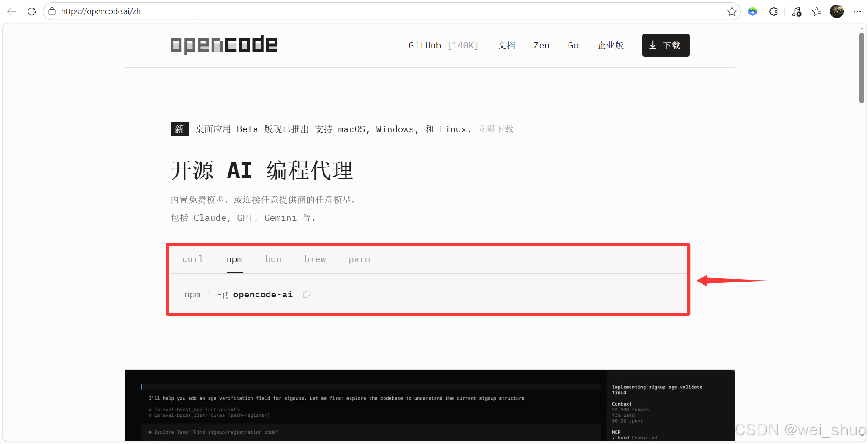Click the page vertical scrollbar thumb
Viewport: 868px width, 444px height.
(862, 68)
